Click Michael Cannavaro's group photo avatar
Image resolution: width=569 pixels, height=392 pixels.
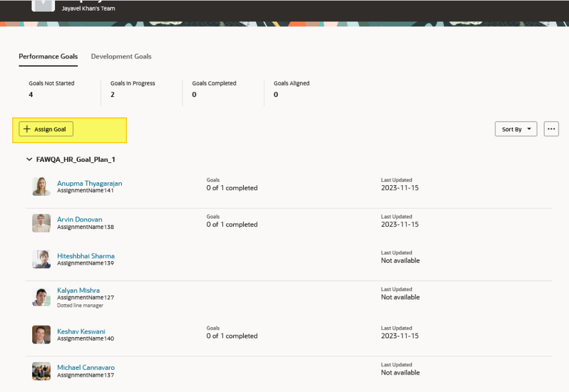[42, 372]
